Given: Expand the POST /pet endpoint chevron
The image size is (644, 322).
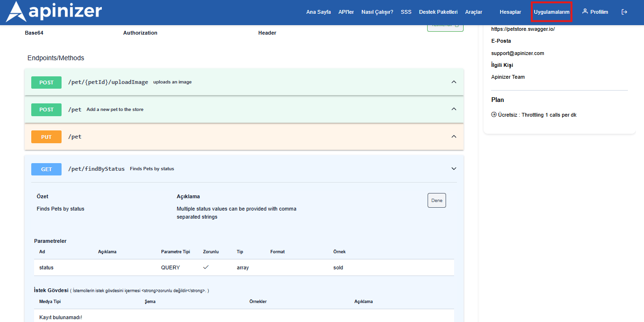Looking at the screenshot, I should pos(454,109).
